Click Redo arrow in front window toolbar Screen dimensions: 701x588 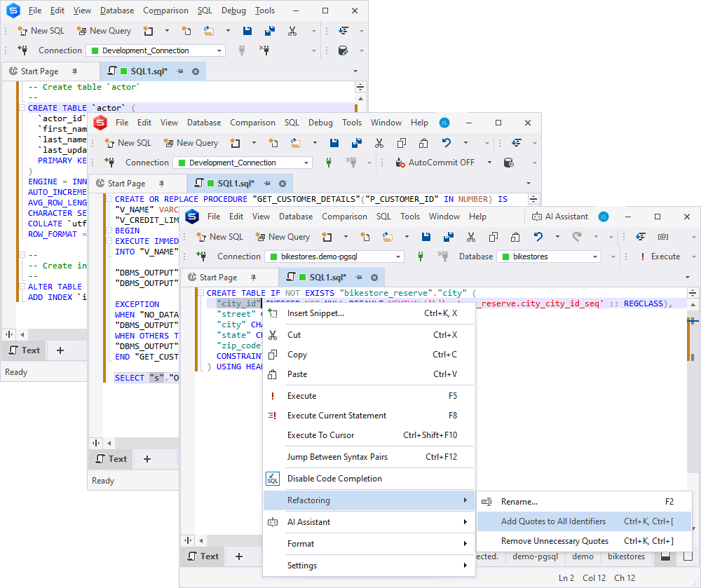[577, 237]
